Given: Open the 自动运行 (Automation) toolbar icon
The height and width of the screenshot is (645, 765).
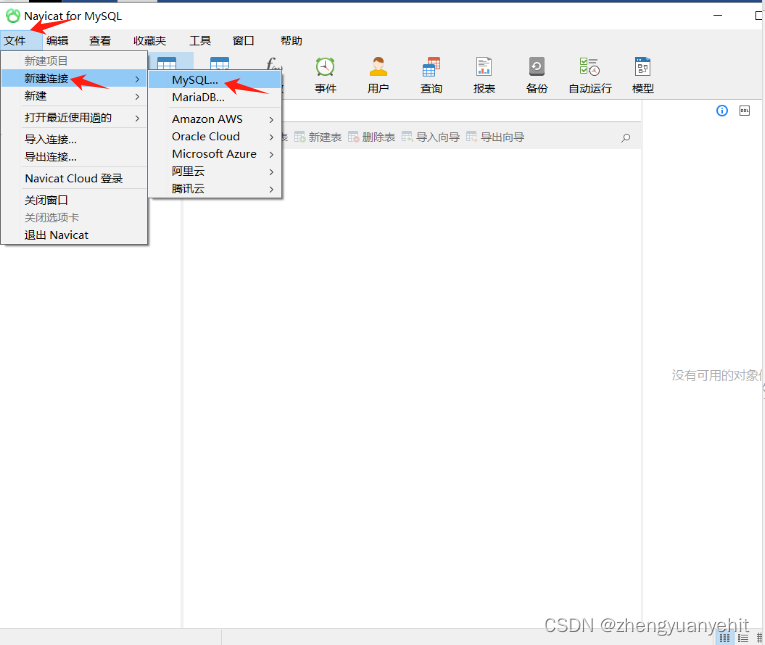Looking at the screenshot, I should (x=590, y=75).
